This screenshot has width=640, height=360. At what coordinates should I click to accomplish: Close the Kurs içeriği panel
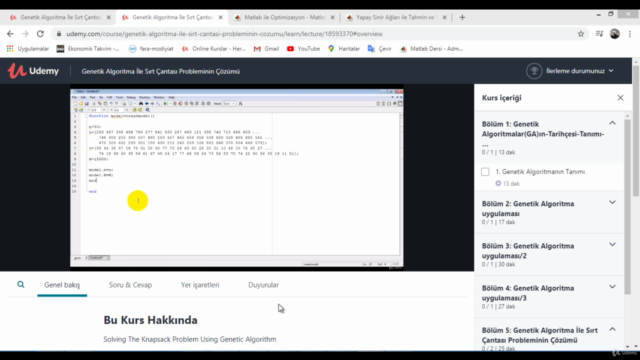point(620,98)
